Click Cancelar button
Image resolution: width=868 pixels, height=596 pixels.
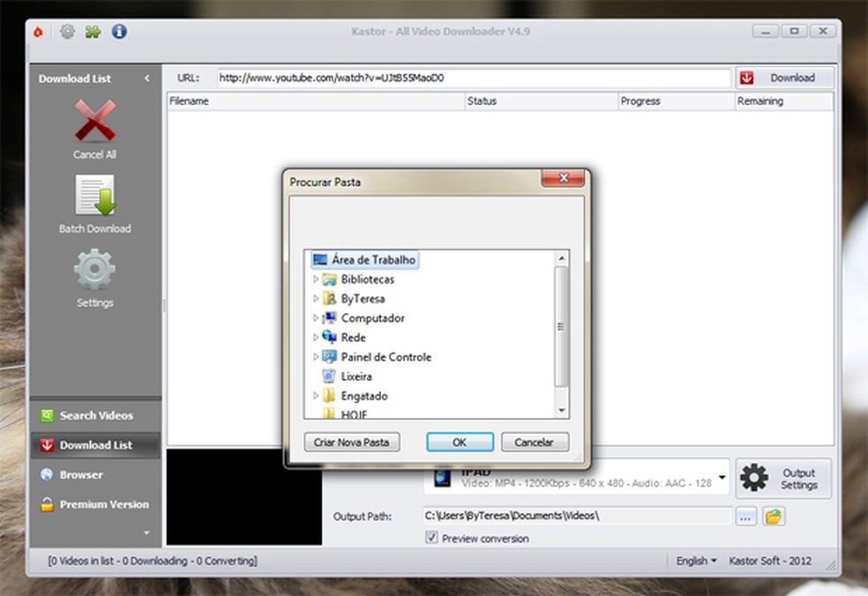[535, 443]
